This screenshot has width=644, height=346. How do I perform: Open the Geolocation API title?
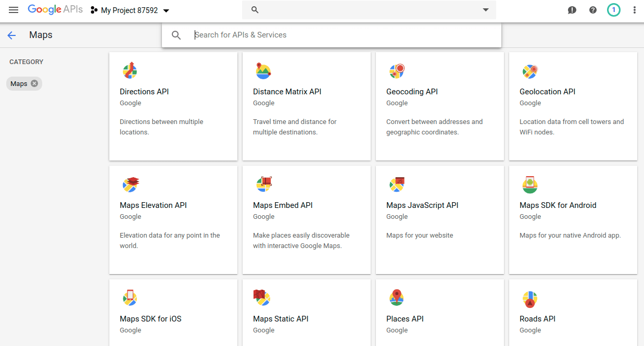[547, 92]
